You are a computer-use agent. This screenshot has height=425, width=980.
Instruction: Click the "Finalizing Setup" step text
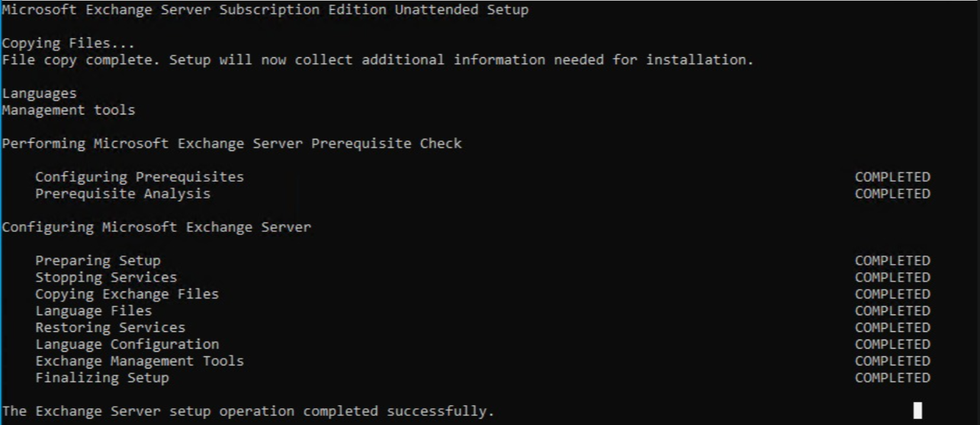coord(101,378)
